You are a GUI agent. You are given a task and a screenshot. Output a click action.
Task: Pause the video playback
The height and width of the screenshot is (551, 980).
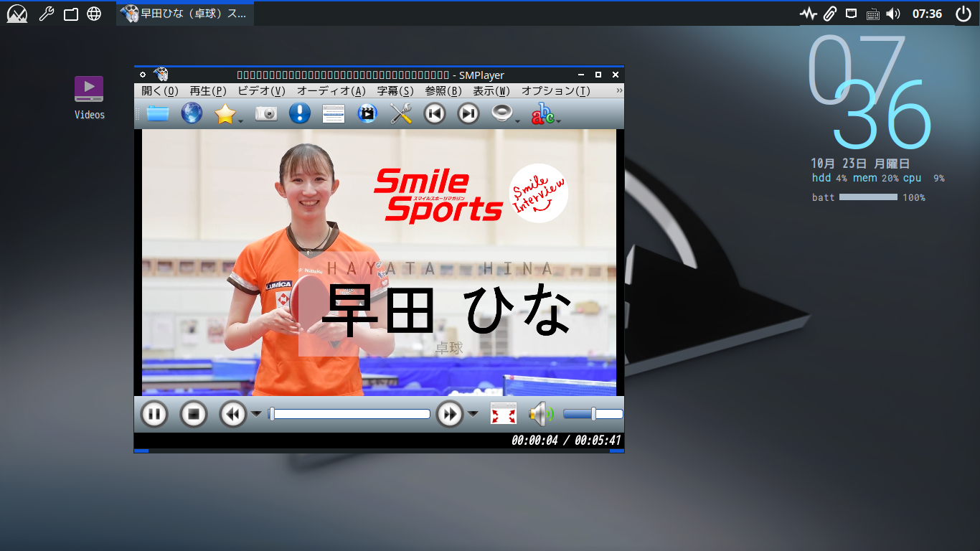pyautogui.click(x=154, y=414)
